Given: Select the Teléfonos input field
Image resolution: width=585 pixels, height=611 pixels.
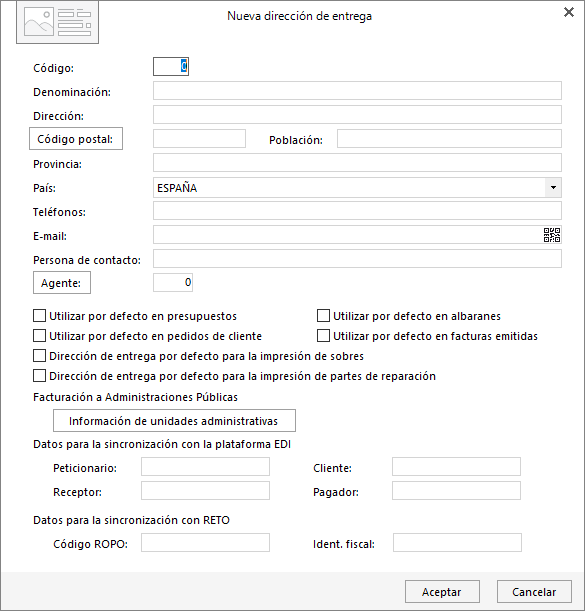Looking at the screenshot, I should 357,210.
